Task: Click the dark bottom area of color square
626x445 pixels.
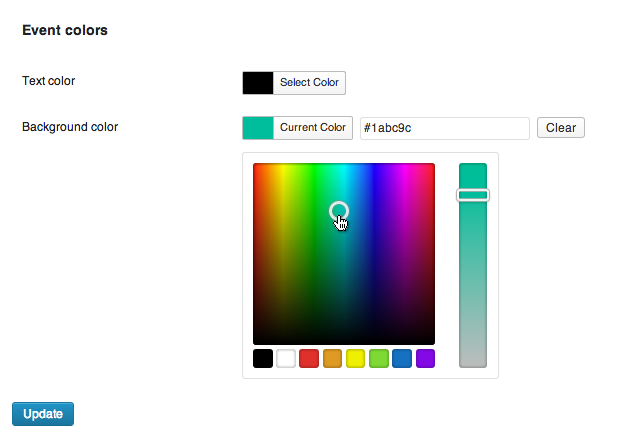Action: click(x=344, y=332)
